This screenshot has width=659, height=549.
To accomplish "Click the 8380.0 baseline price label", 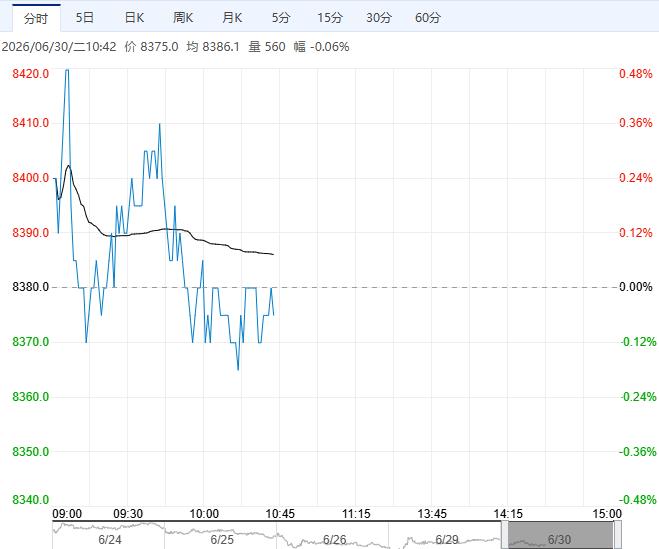I will click(x=30, y=287).
